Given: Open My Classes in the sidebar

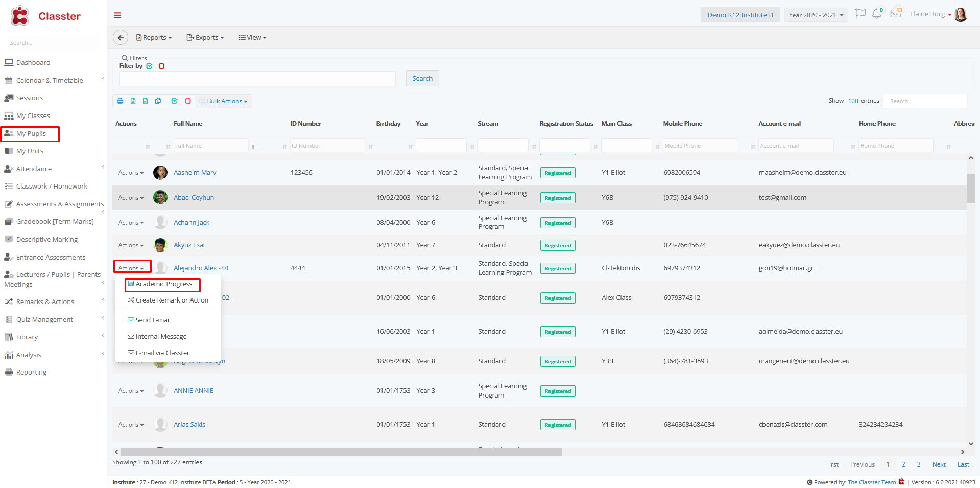Looking at the screenshot, I should click(x=33, y=116).
